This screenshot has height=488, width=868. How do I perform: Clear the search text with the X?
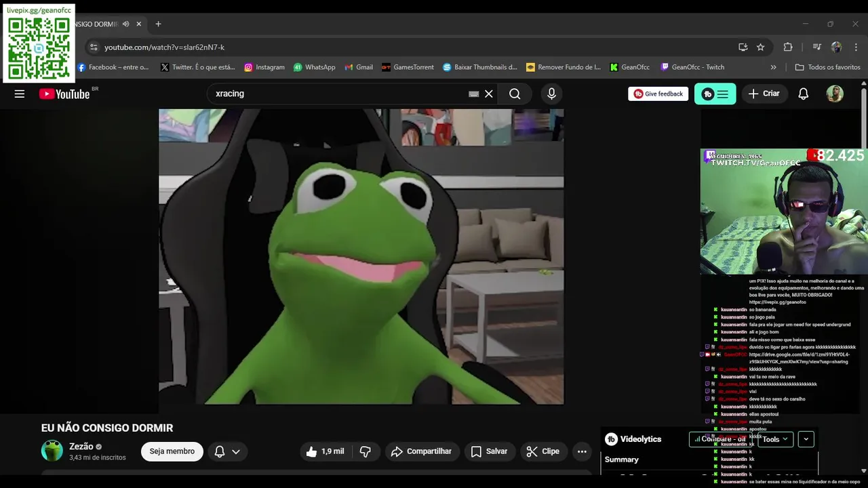pyautogui.click(x=488, y=94)
